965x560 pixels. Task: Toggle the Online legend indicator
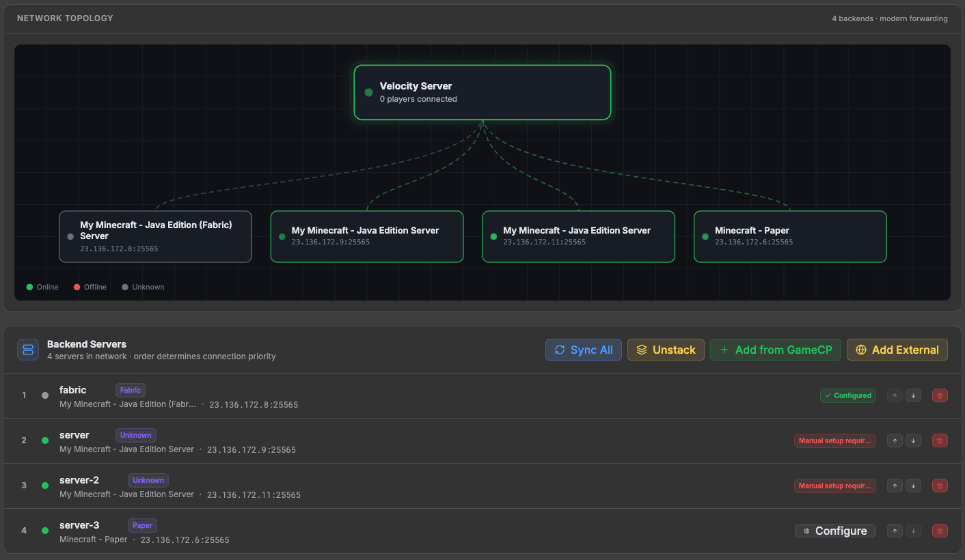pyautogui.click(x=28, y=287)
